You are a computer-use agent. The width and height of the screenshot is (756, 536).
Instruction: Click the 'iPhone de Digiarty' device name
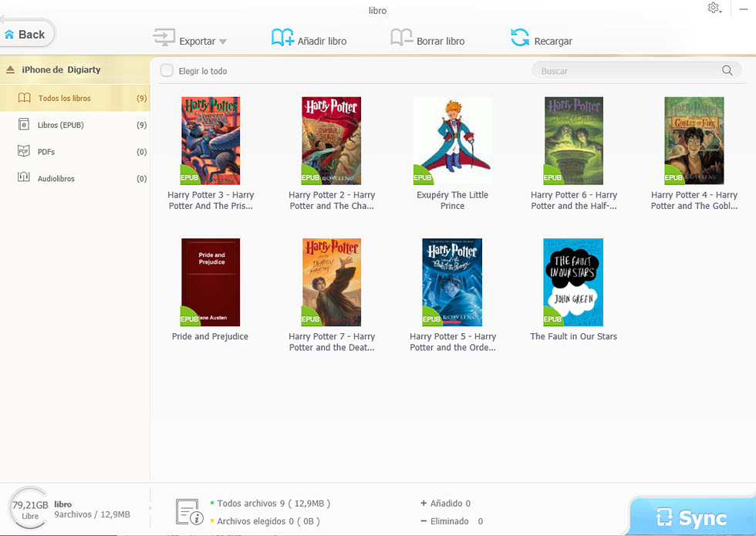coord(61,70)
